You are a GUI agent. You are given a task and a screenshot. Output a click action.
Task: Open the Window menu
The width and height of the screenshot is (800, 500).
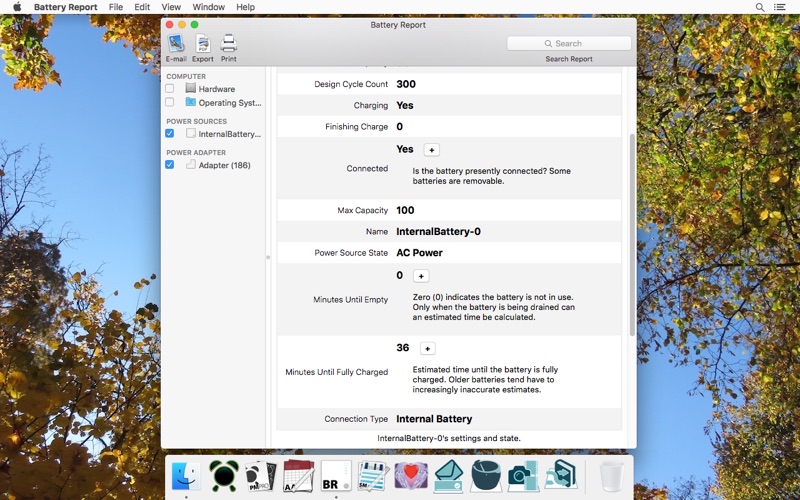tap(209, 7)
